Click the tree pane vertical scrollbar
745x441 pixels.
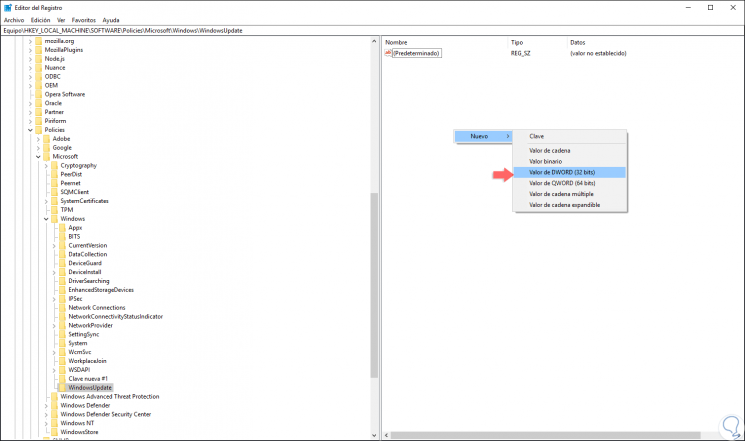[374, 285]
